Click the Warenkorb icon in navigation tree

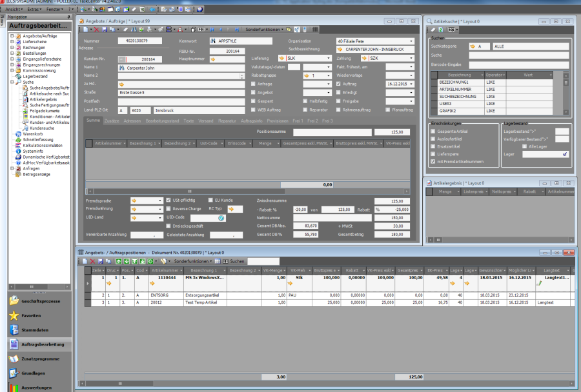pyautogui.click(x=18, y=134)
